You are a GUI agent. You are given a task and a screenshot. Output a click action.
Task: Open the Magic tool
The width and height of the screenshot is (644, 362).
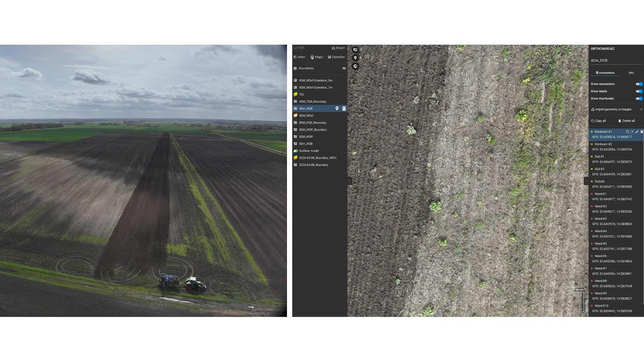pos(317,57)
